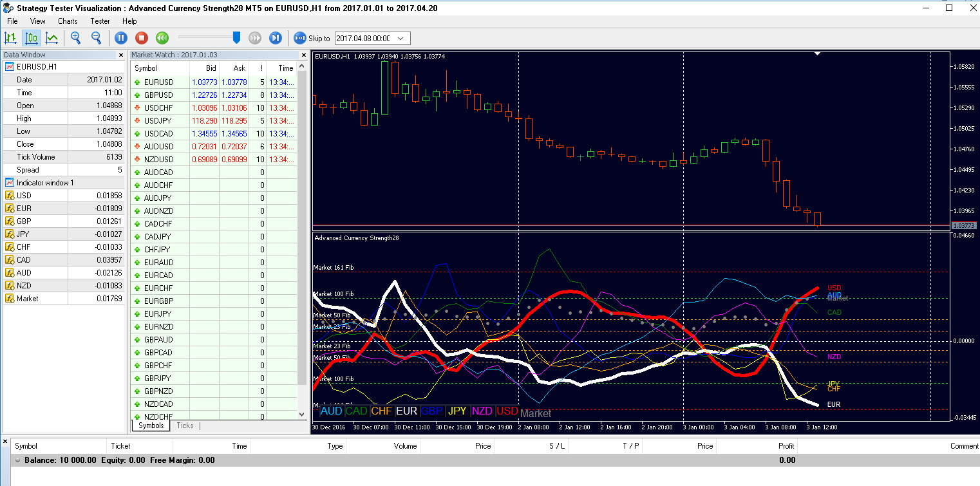The height and width of the screenshot is (486, 980).
Task: Select the Market indicator buffer icon
Action: [x=10, y=299]
